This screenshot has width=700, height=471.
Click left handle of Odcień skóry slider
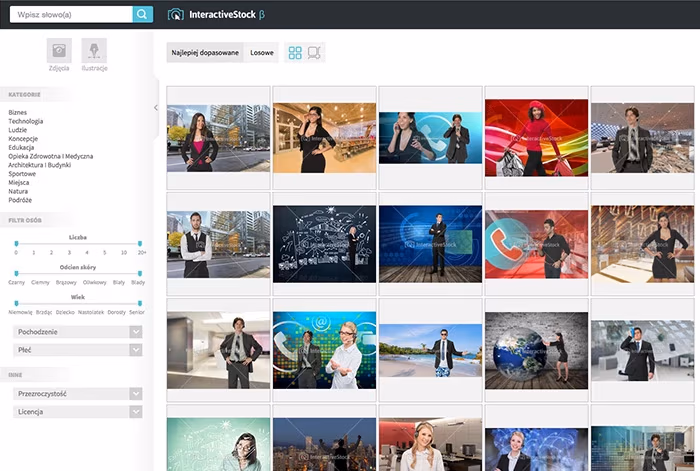(x=17, y=273)
